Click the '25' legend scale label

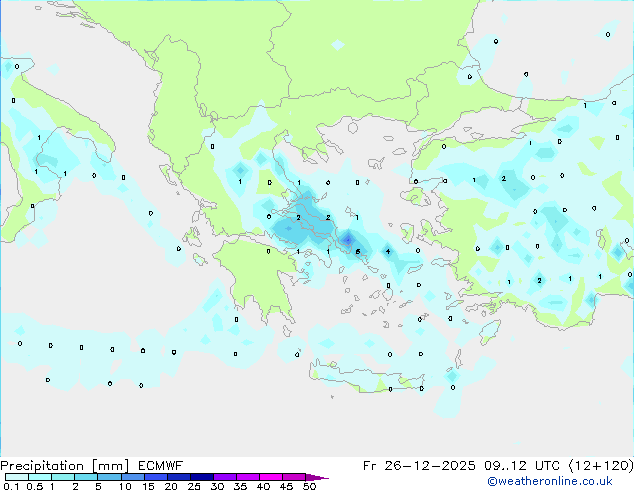coord(194,486)
